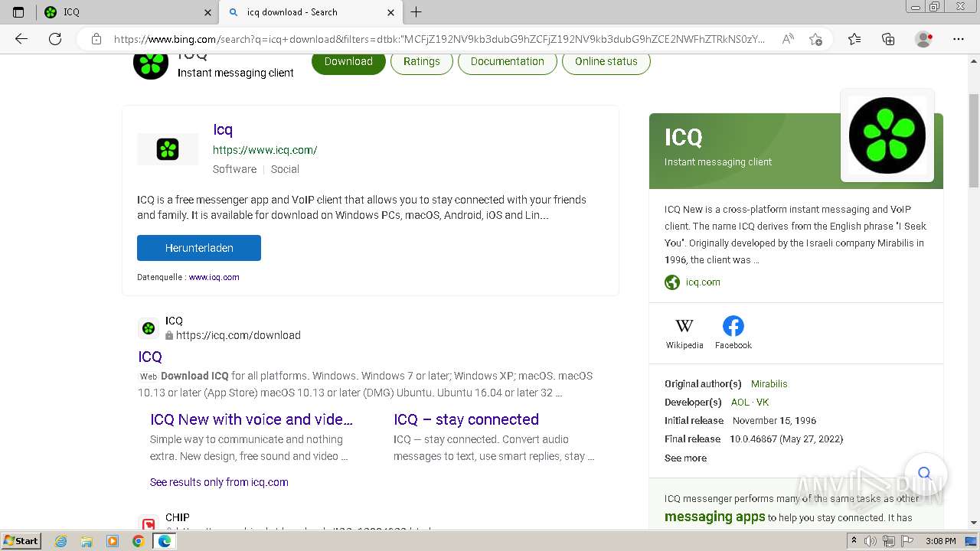Open www.icq.com Datenquelle link
Viewport: 980px width, 551px height.
214,277
